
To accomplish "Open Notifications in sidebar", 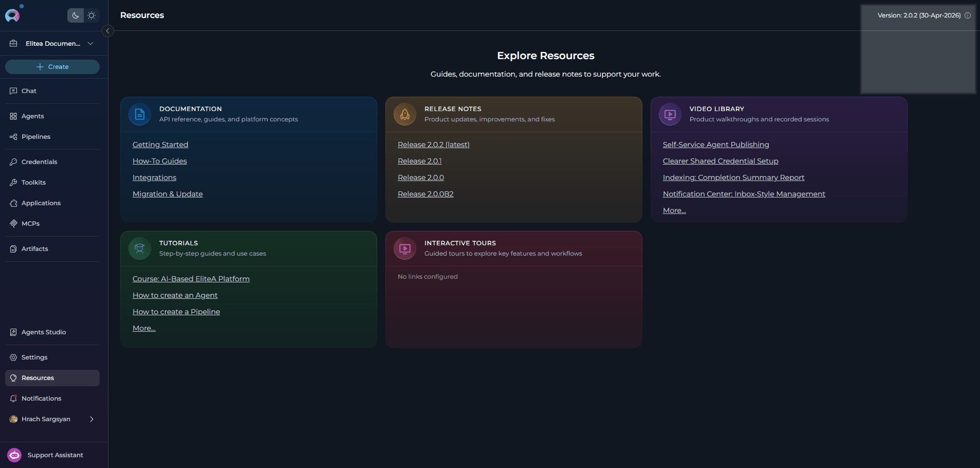I will coord(41,399).
